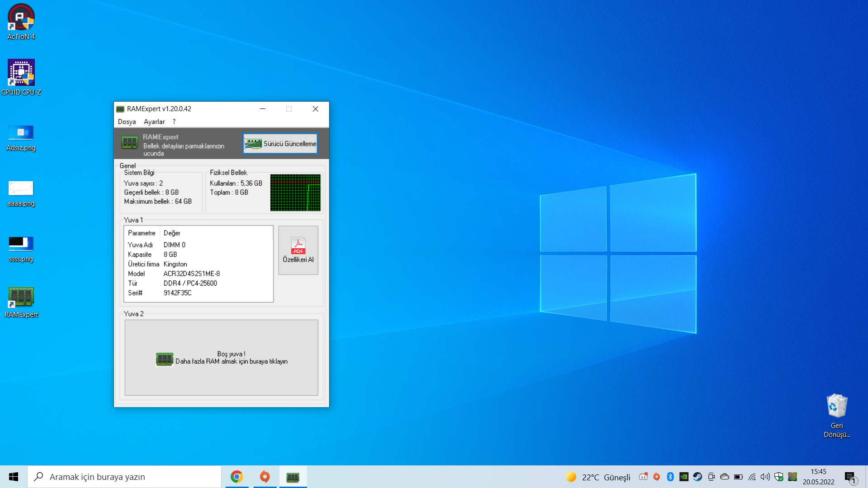This screenshot has height=488, width=868.
Task: Select the AcTioN 4 desktop icon
Action: (21, 22)
